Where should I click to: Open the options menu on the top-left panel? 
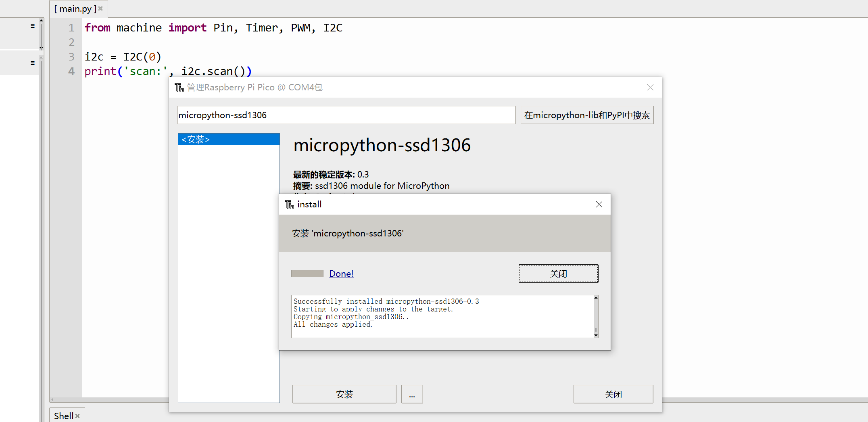tap(32, 25)
